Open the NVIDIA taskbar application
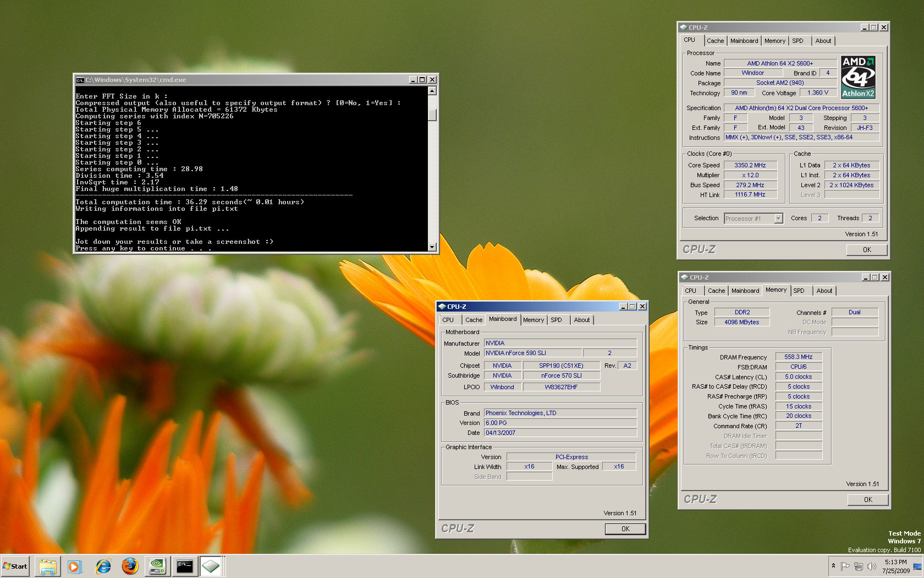The image size is (924, 578). 158,566
